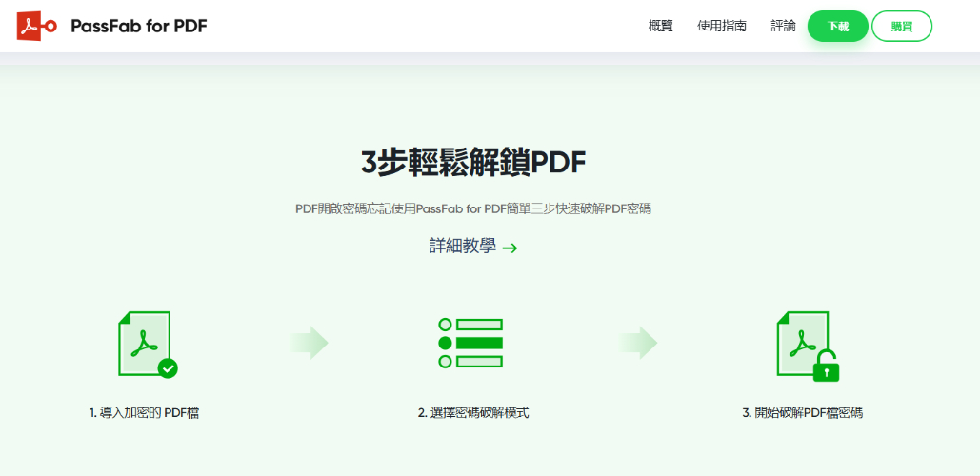Click the green 下載 button
Screen dimensions: 980x476
pos(837,27)
